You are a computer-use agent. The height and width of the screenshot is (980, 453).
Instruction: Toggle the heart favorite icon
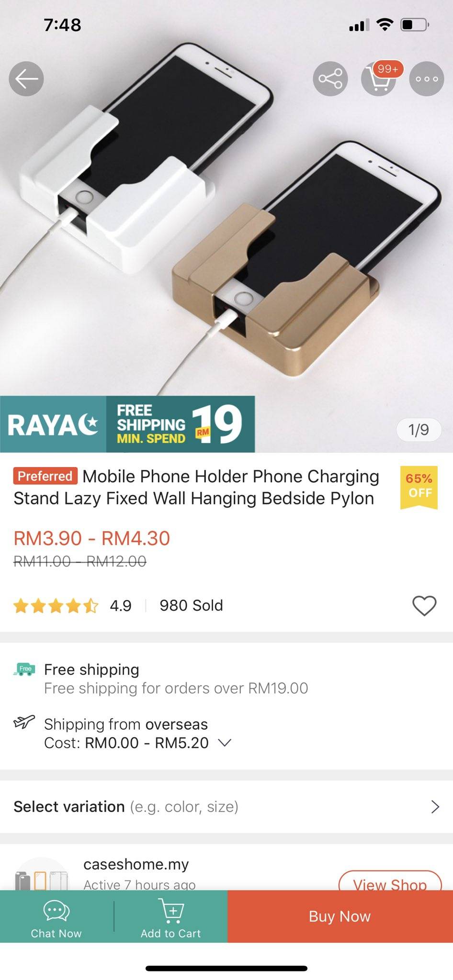[x=424, y=606]
